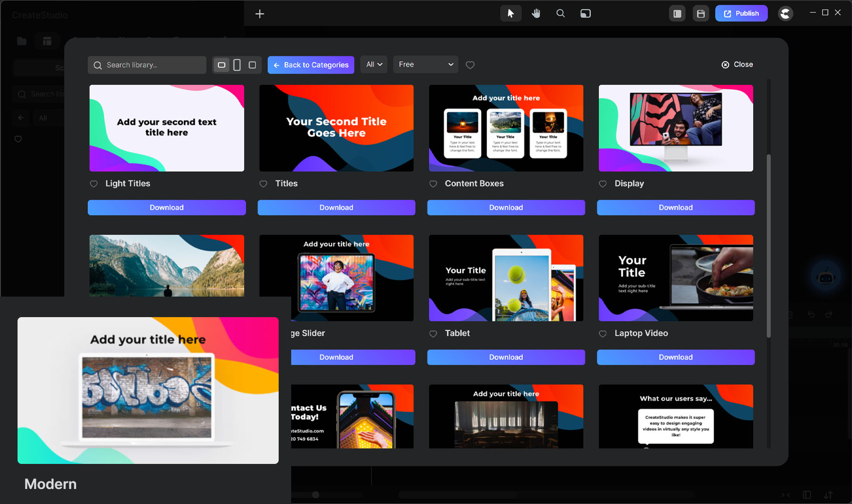
Task: Click the plus icon to add new
Action: click(x=260, y=14)
